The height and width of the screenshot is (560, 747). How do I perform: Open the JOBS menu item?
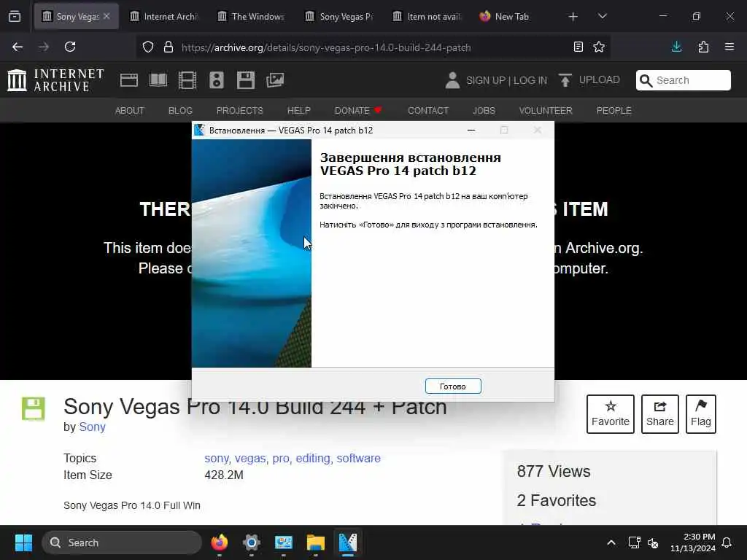click(x=484, y=111)
